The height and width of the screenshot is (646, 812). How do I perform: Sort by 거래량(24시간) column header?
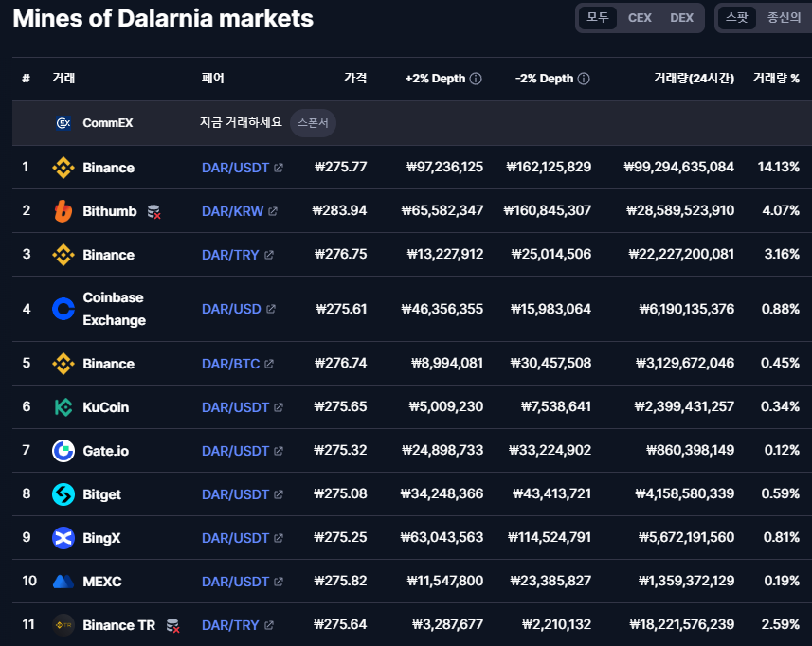[x=694, y=79]
